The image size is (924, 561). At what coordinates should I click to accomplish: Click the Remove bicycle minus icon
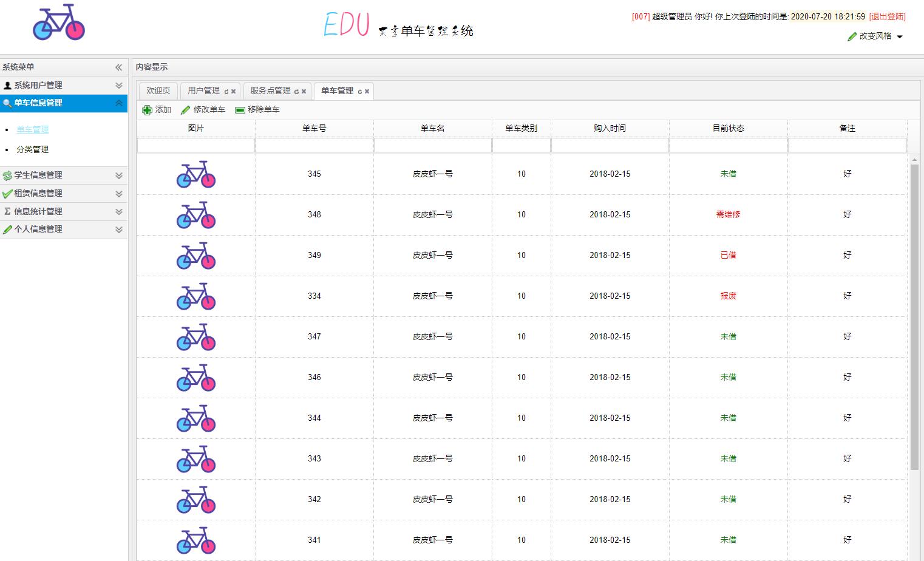(x=240, y=110)
